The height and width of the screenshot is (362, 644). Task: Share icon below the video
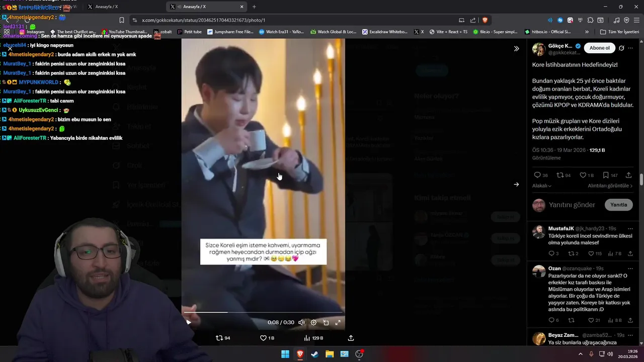point(351,338)
